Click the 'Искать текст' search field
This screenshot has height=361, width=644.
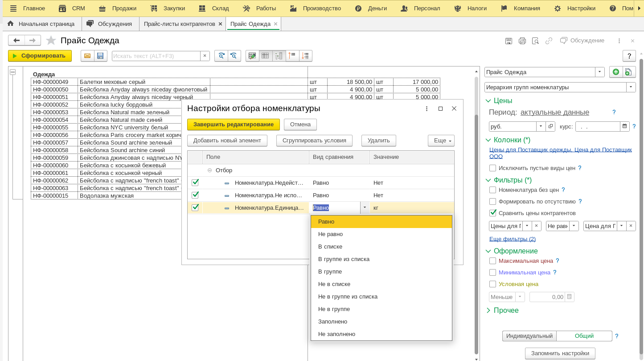click(x=156, y=56)
